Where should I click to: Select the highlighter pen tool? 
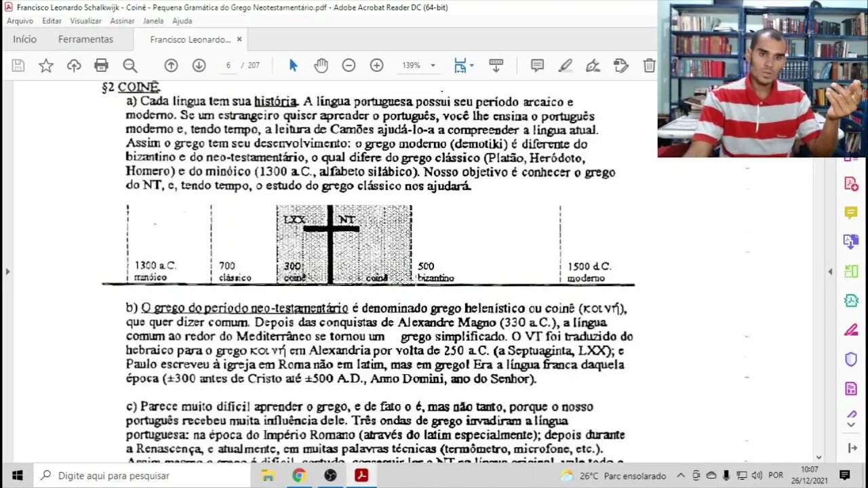pos(565,66)
